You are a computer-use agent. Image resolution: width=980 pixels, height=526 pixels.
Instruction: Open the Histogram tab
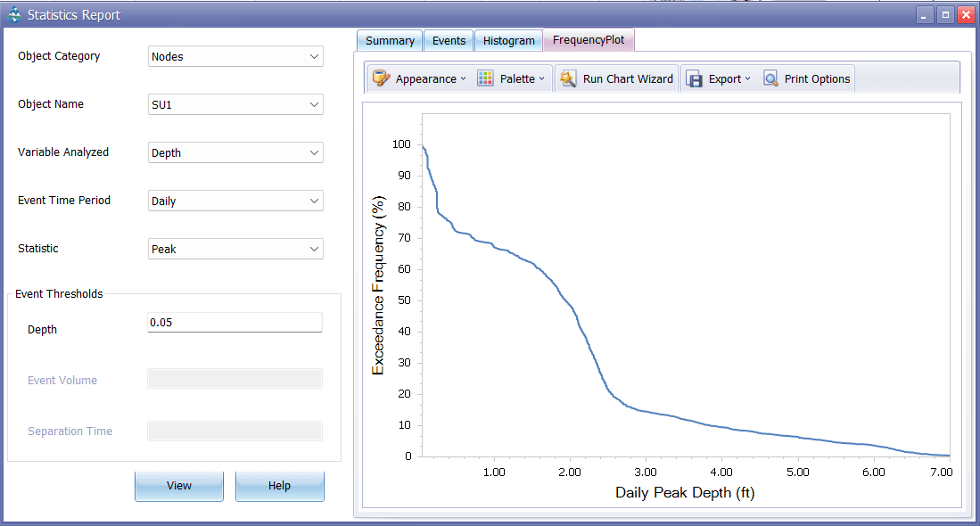click(x=508, y=40)
